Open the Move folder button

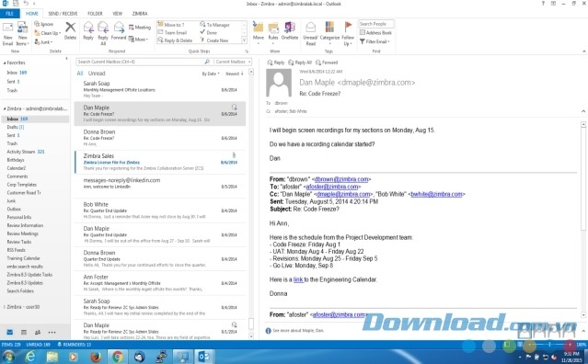tap(259, 33)
